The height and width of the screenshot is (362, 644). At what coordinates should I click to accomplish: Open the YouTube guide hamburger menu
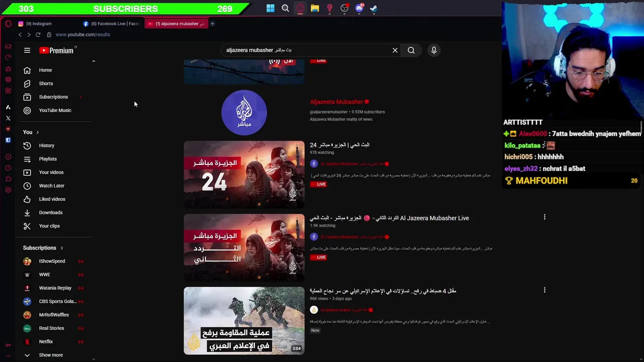pyautogui.click(x=27, y=50)
